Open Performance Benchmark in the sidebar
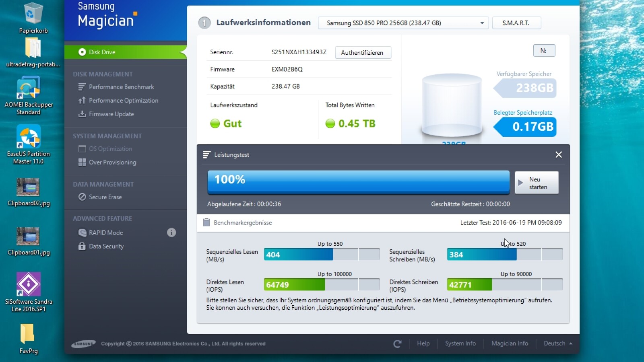The height and width of the screenshot is (362, 644). coord(121,87)
